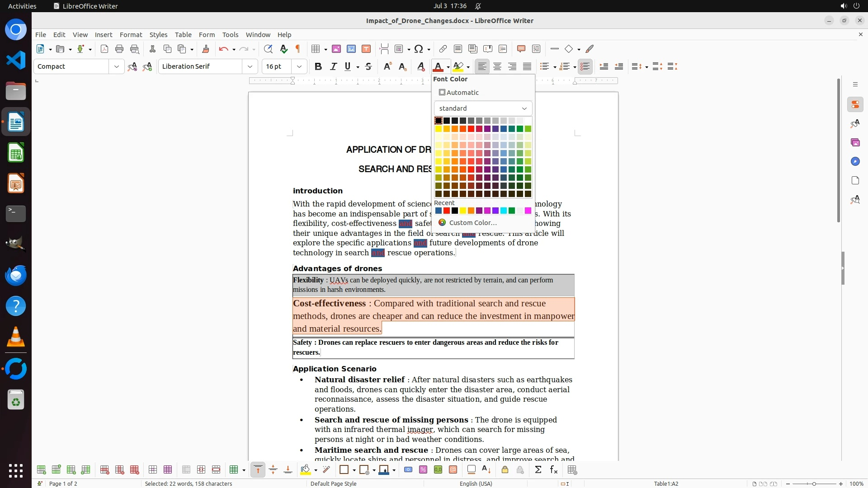Toggle Bold formatting
This screenshot has width=868, height=488.
click(318, 66)
